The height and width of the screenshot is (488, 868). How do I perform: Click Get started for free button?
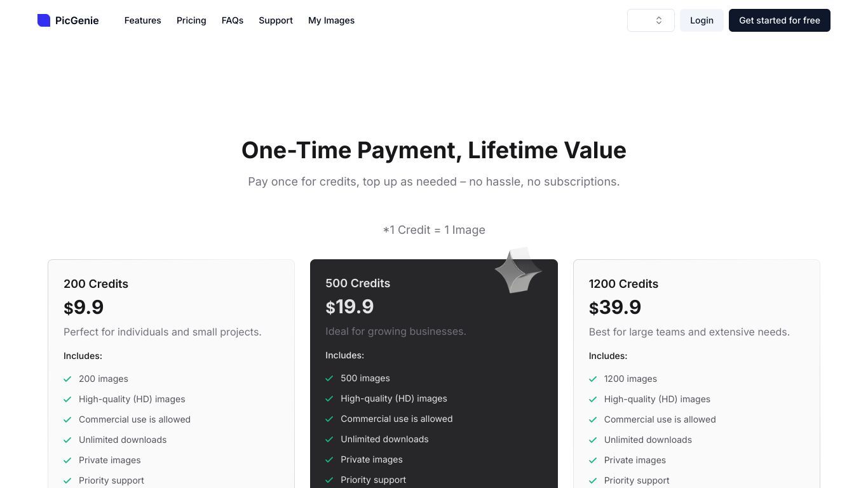tap(780, 20)
